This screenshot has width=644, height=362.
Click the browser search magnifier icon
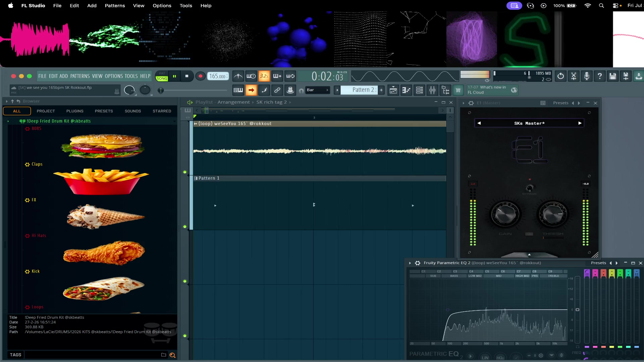[x=172, y=355]
